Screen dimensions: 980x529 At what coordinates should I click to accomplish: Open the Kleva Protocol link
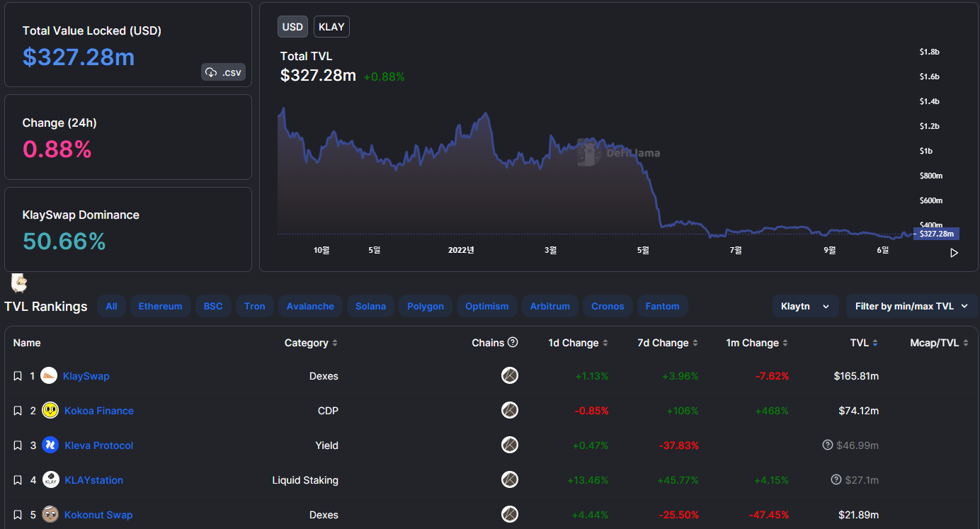tap(99, 445)
